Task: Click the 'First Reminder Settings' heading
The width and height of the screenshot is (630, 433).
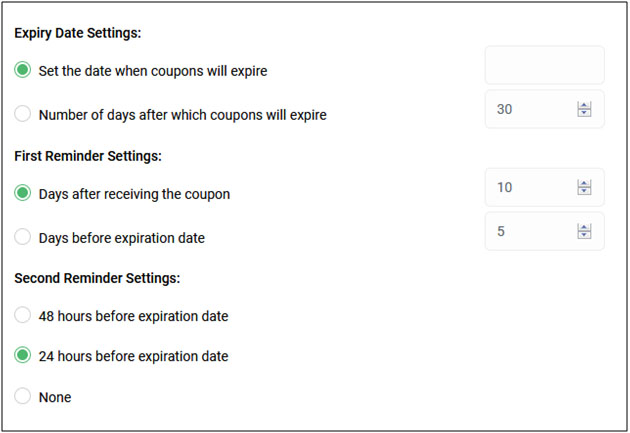Action: pos(88,156)
